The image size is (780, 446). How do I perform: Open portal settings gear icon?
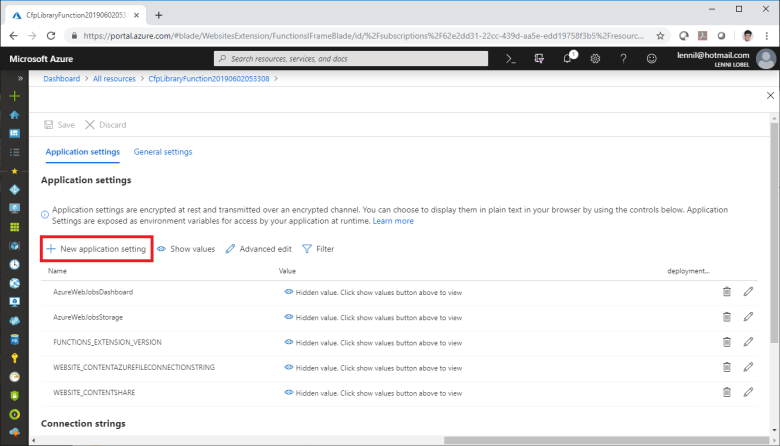coord(595,59)
